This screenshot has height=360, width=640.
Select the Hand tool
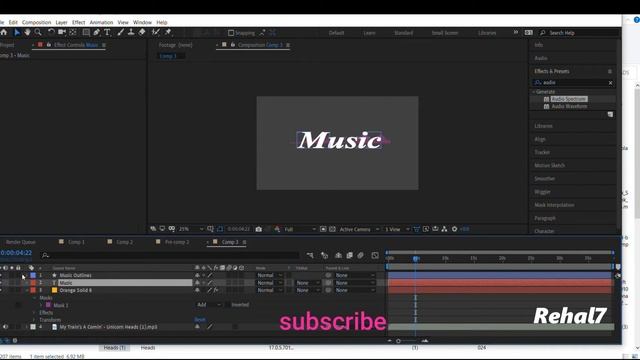click(27, 32)
